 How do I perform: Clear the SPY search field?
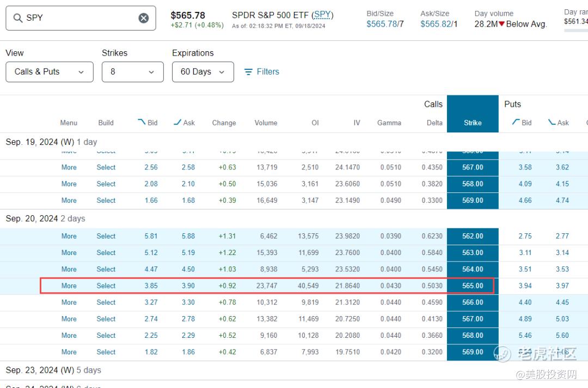144,18
